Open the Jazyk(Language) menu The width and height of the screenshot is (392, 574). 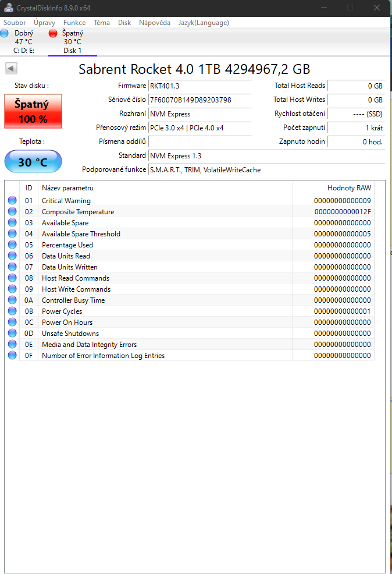204,23
